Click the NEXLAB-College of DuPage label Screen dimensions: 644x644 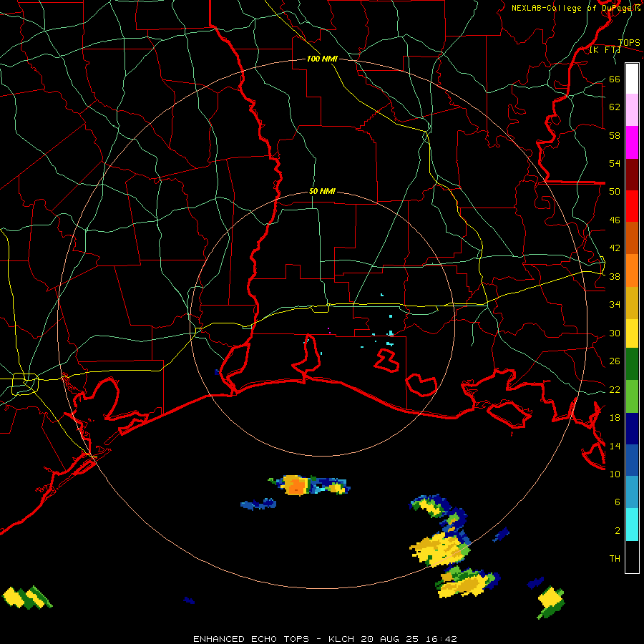pos(575,8)
